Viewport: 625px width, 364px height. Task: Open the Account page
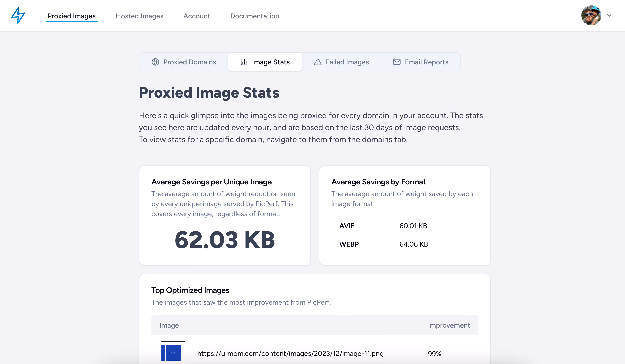click(197, 16)
